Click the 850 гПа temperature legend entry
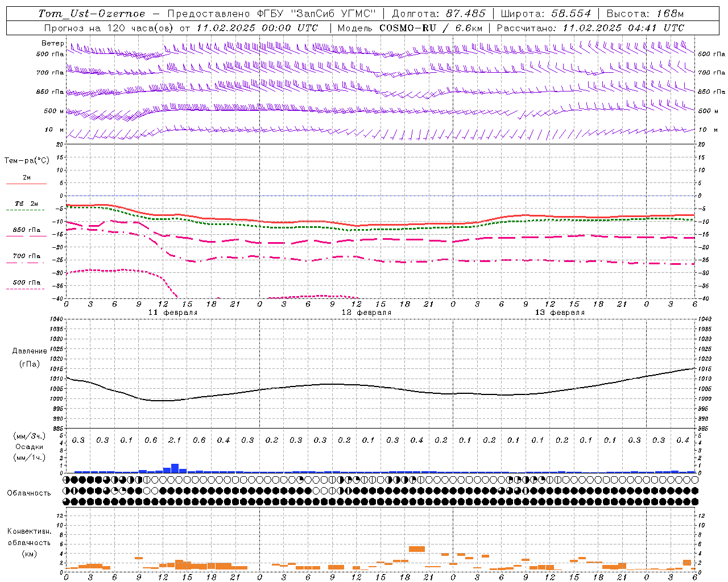728x582 pixels. point(26,230)
